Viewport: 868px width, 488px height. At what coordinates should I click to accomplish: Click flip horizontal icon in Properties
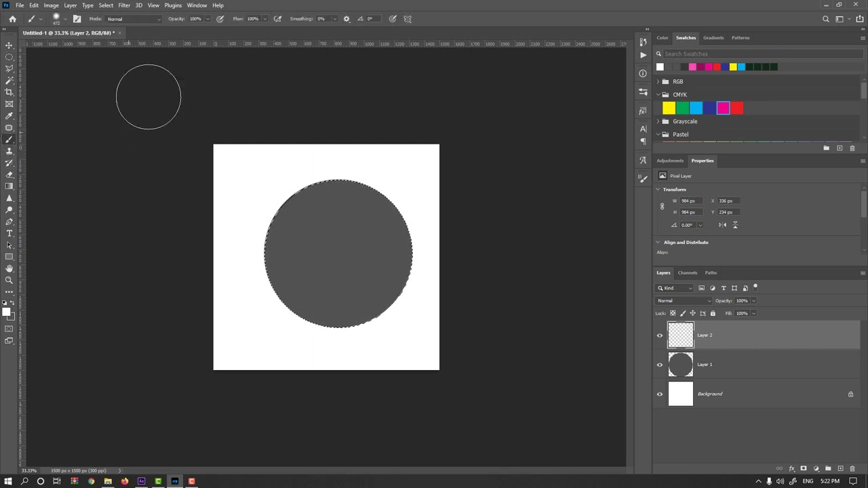click(722, 225)
